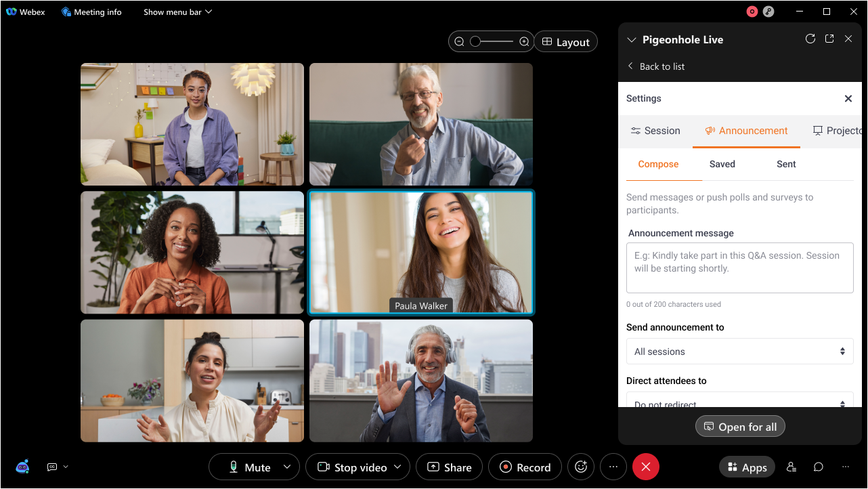Close the Settings pane
Image resolution: width=868 pixels, height=489 pixels.
[x=848, y=99]
